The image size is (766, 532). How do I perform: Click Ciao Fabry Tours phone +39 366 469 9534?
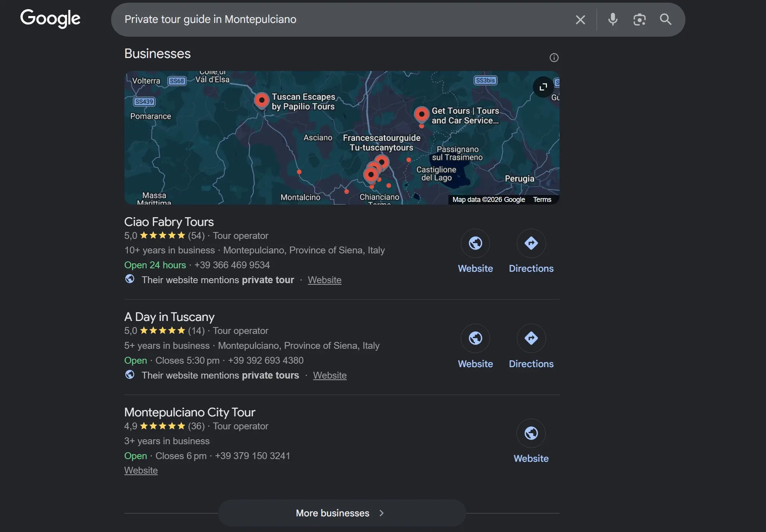232,265
